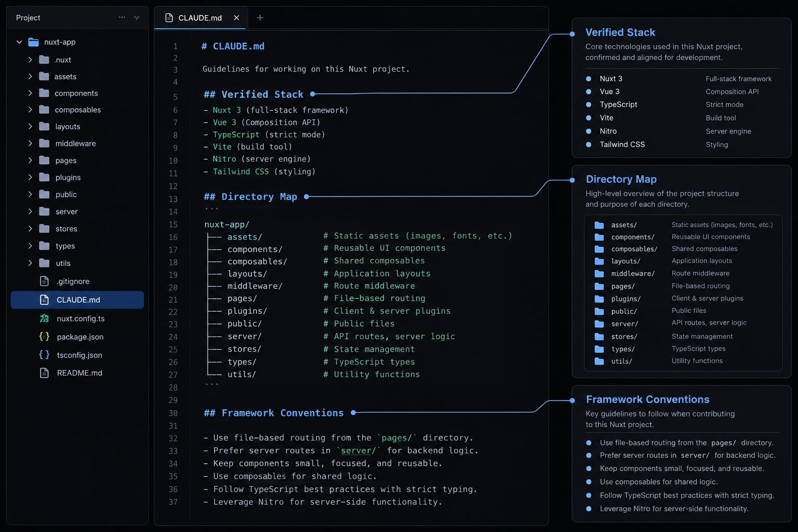This screenshot has width=798, height=532.
Task: Click the pages folder icon in tree
Action: 45,161
